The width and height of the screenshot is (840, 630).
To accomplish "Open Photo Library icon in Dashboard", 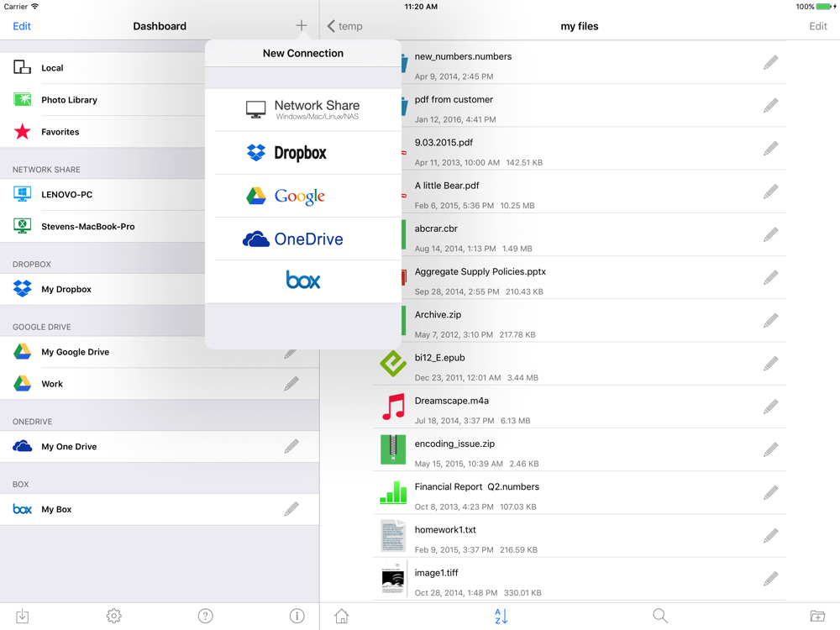I will pyautogui.click(x=22, y=100).
